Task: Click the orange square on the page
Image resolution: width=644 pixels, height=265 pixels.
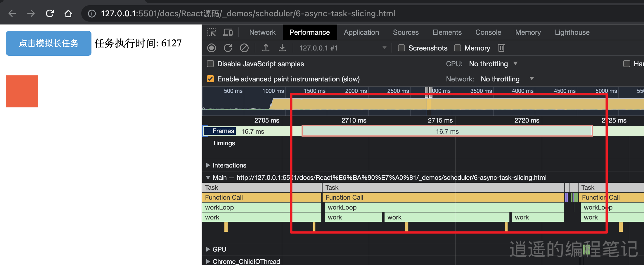Action: 22,91
